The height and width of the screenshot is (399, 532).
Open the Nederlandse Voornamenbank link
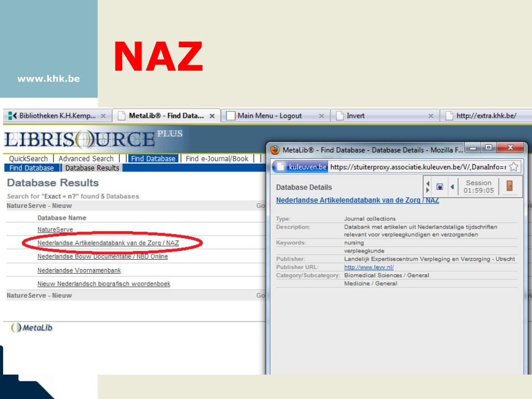click(75, 270)
